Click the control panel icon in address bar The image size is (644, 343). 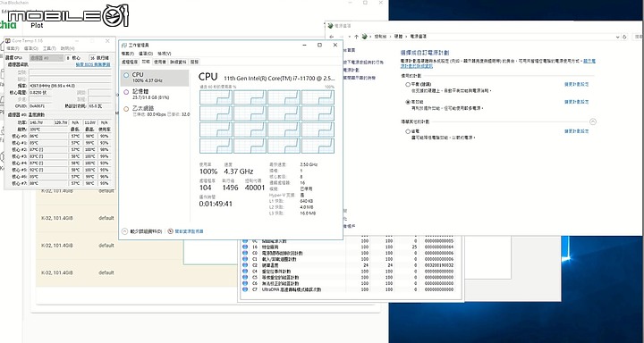click(364, 37)
